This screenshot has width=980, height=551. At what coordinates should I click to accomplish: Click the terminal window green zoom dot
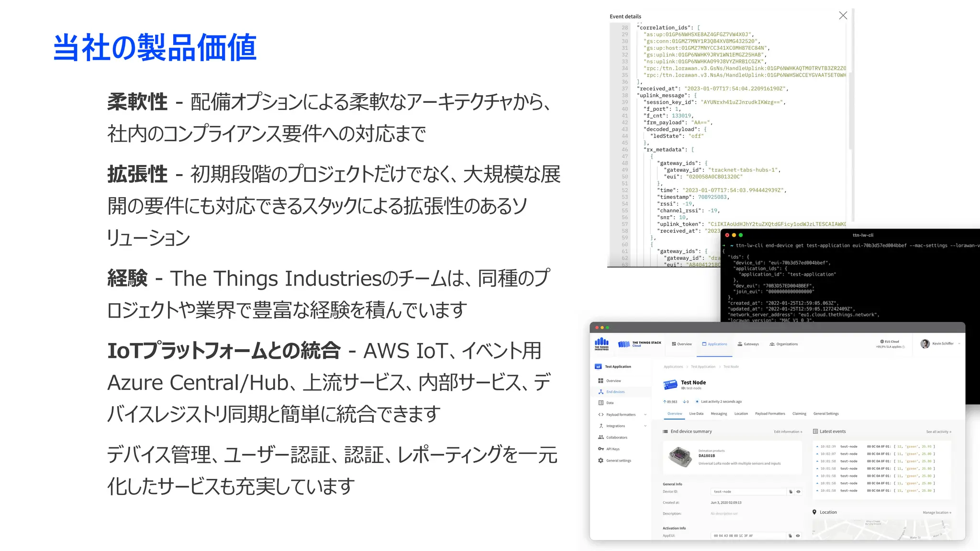pyautogui.click(x=741, y=235)
